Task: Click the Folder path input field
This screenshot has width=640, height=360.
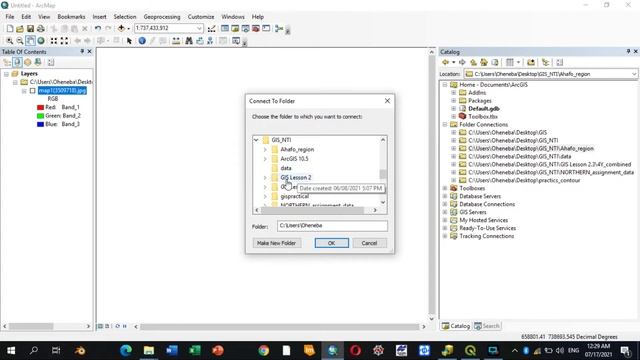Action: click(x=332, y=226)
